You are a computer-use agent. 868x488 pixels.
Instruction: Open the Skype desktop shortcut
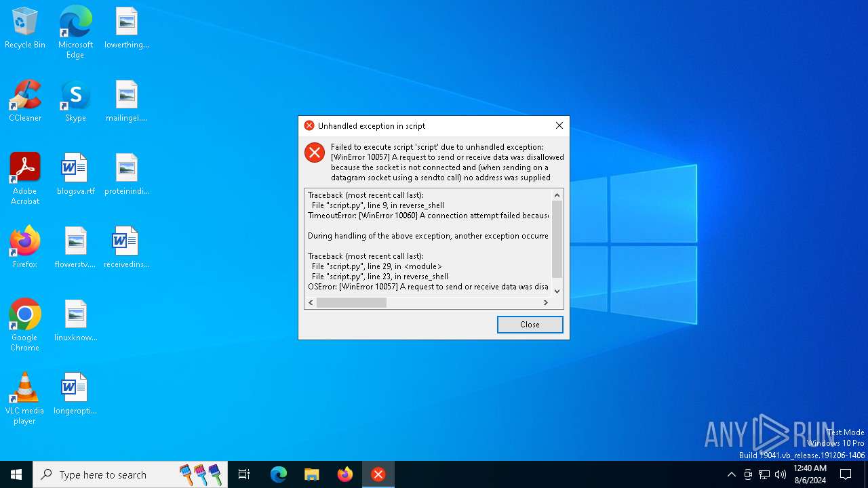(x=75, y=102)
